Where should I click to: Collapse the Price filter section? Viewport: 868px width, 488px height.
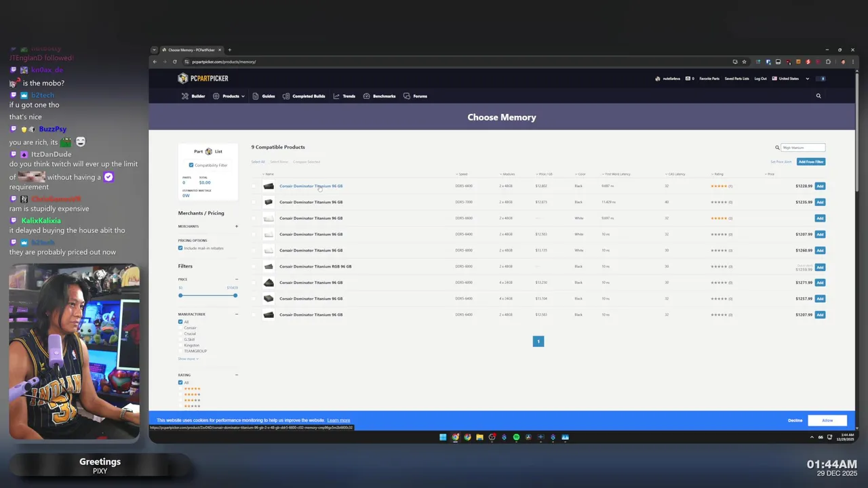237,279
